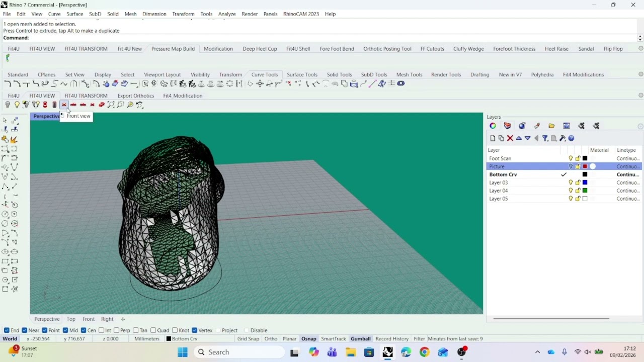
Task: Open the Mesh menu
Action: click(130, 14)
